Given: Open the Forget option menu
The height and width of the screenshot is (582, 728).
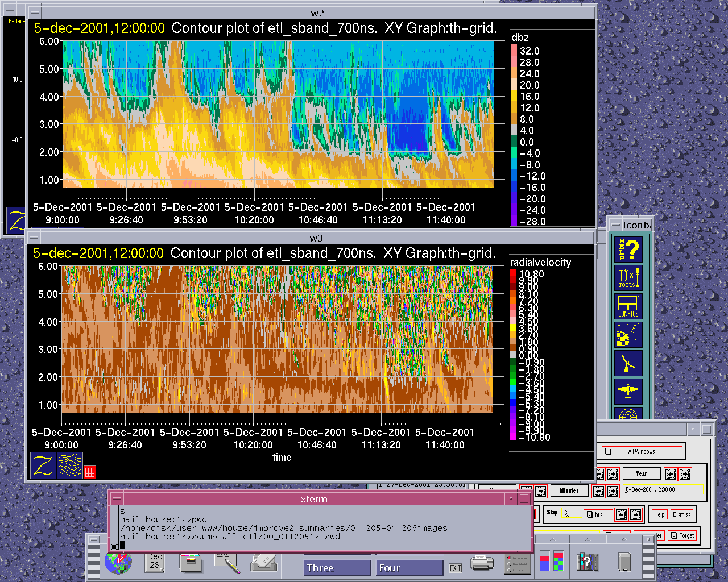Looking at the screenshot, I should point(682,535).
